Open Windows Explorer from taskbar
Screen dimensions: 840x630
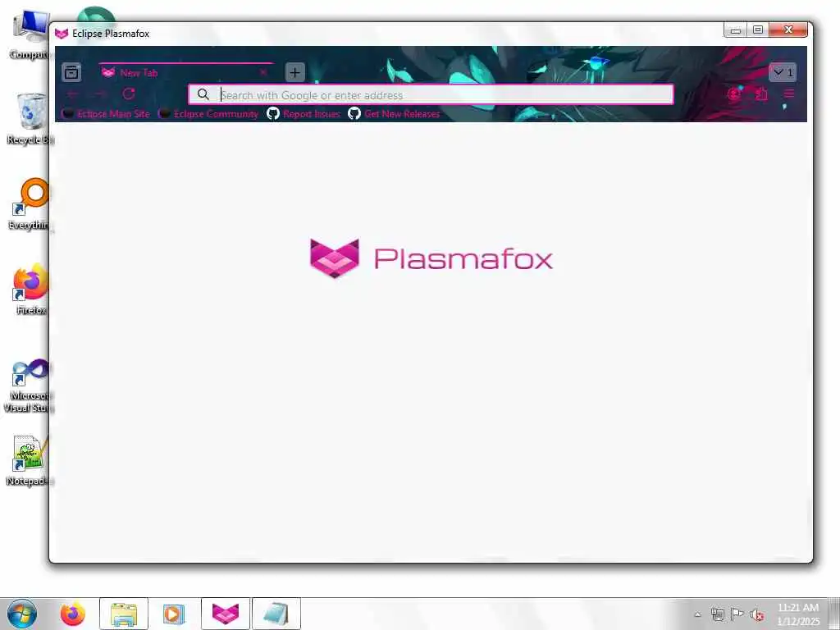point(124,614)
